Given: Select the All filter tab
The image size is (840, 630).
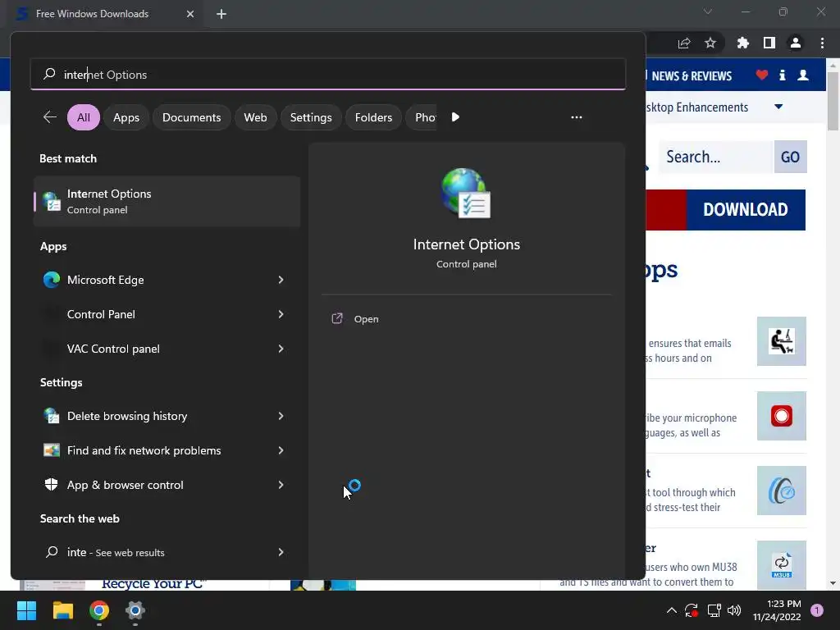Looking at the screenshot, I should (84, 117).
